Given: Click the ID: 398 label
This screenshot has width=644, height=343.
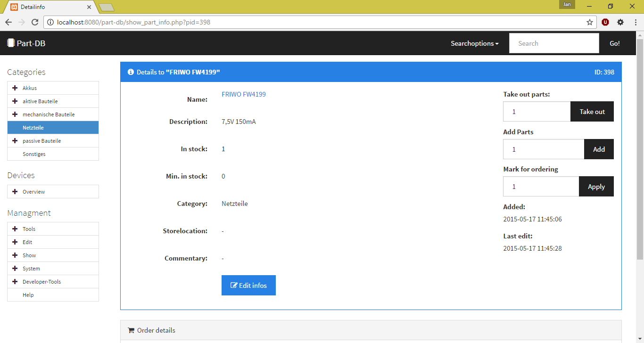Looking at the screenshot, I should (x=604, y=72).
